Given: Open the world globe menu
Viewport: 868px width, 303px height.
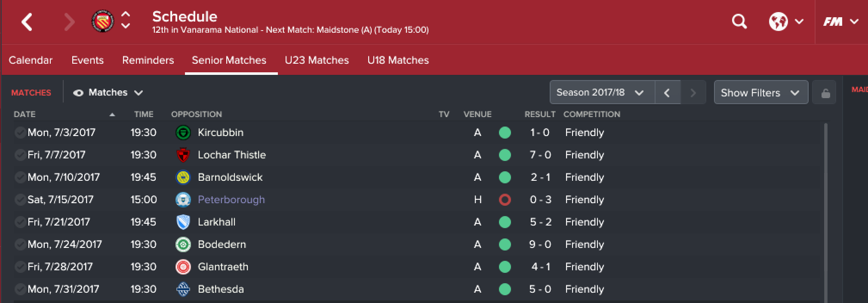Looking at the screenshot, I should click(786, 22).
